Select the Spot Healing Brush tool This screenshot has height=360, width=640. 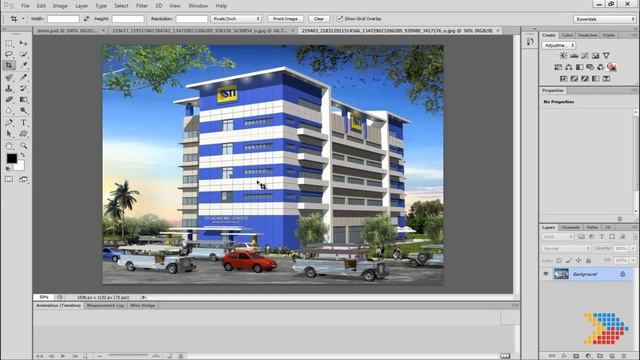coord(9,77)
